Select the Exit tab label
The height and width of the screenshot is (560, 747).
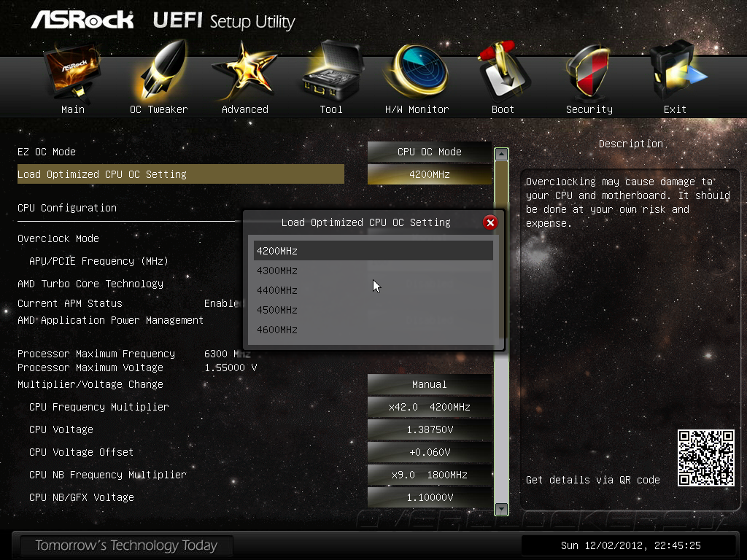pos(675,109)
